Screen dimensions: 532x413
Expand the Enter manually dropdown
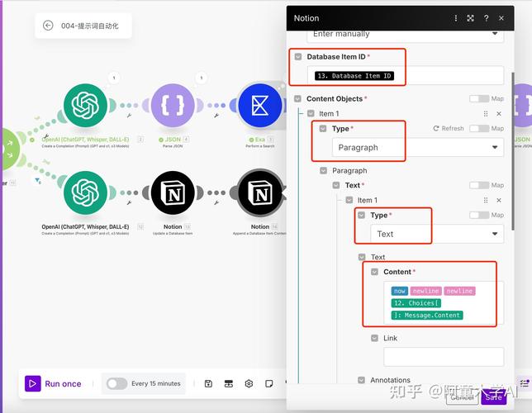(405, 34)
